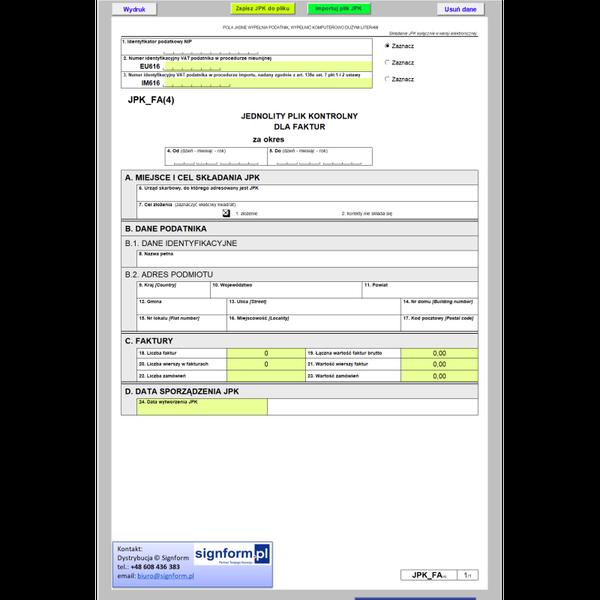Click the 'Od' period start date field
The width and height of the screenshot is (600, 600).
click(216, 157)
